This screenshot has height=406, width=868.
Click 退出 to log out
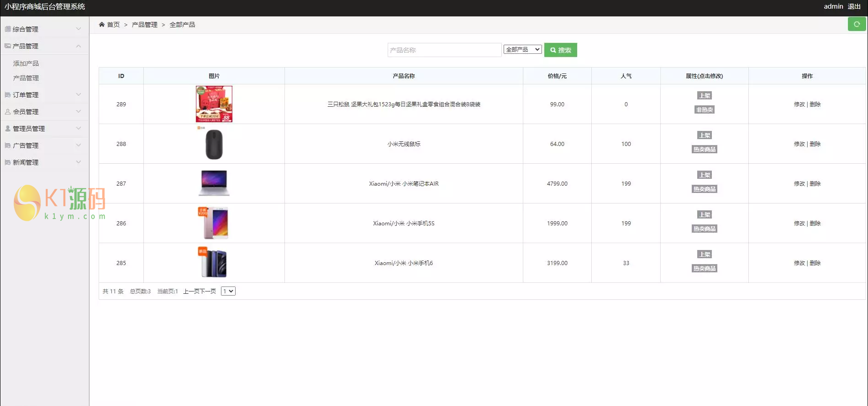pos(854,6)
